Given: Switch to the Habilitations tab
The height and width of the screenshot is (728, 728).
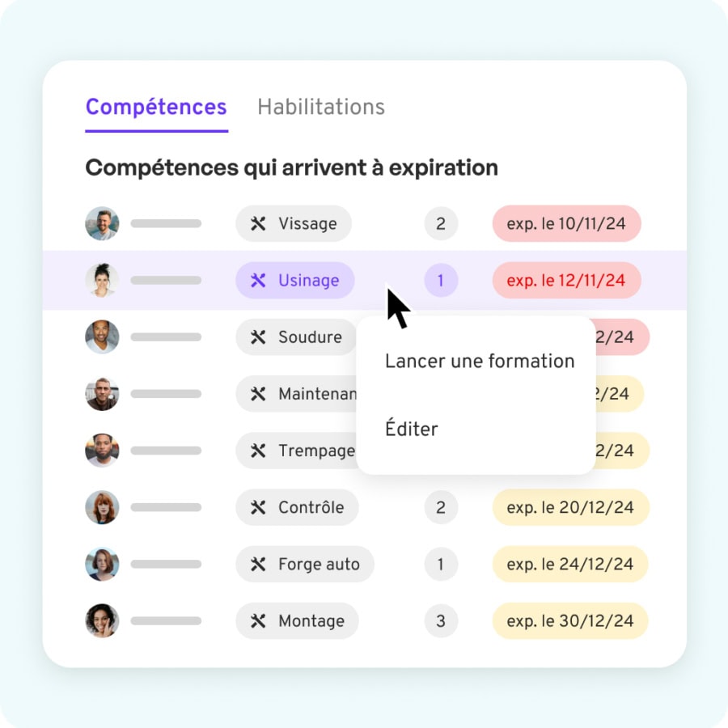Looking at the screenshot, I should pos(321,107).
